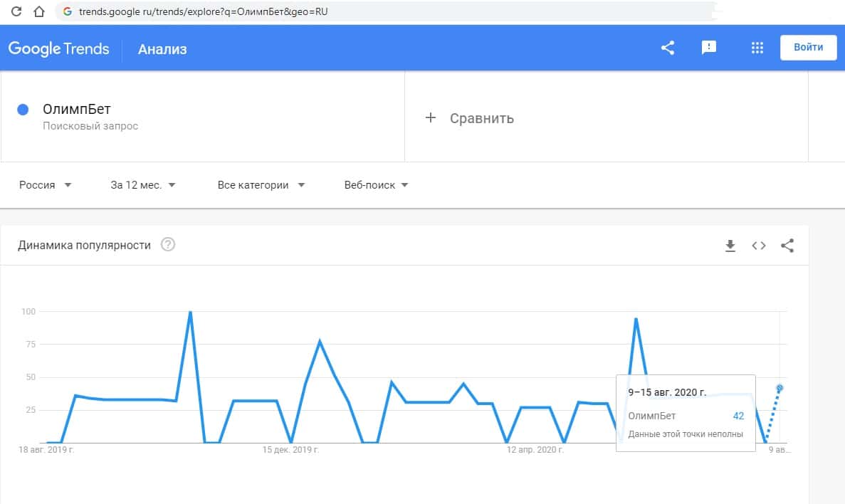Open the За 12 мес. time range dropdown
The image size is (845, 504).
tap(142, 185)
